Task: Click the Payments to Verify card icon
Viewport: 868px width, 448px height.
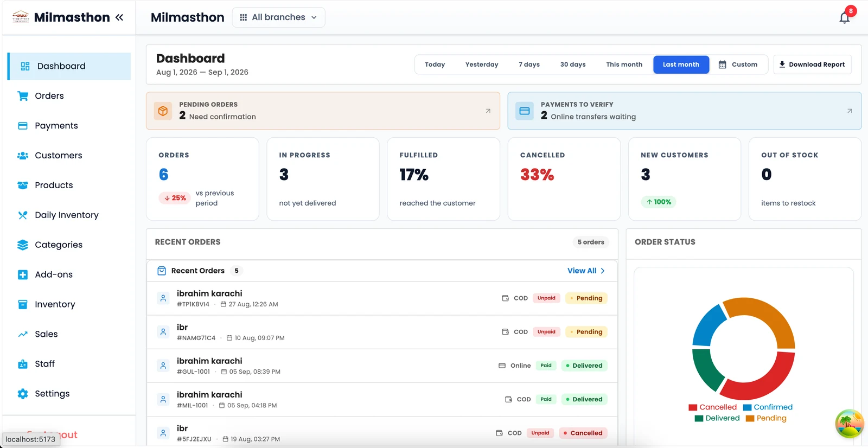Action: pos(525,111)
